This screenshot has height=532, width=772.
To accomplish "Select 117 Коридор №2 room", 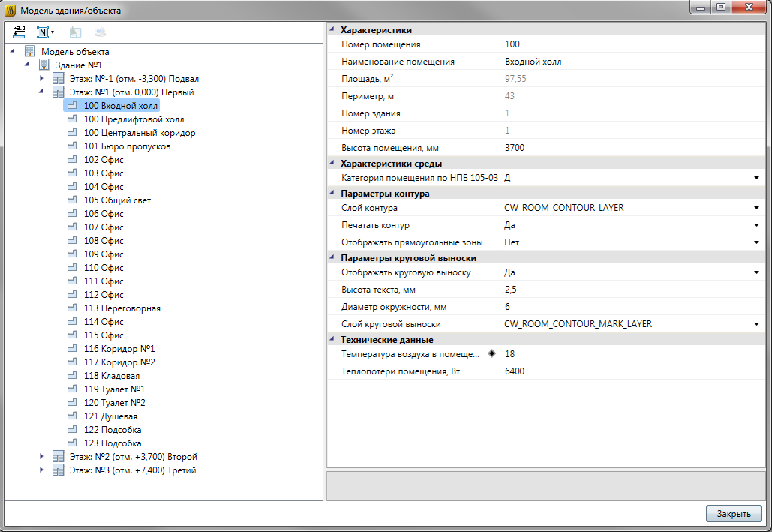I will click(119, 362).
